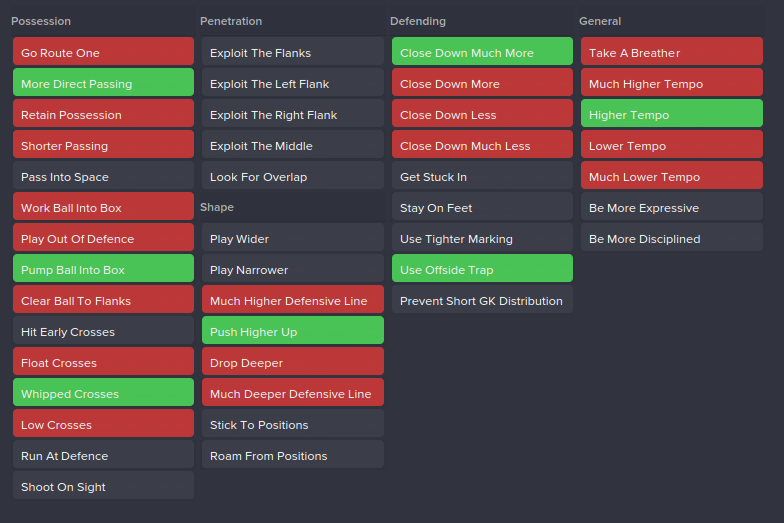The height and width of the screenshot is (523, 784).
Task: Select Roam From Positions
Action: (292, 455)
